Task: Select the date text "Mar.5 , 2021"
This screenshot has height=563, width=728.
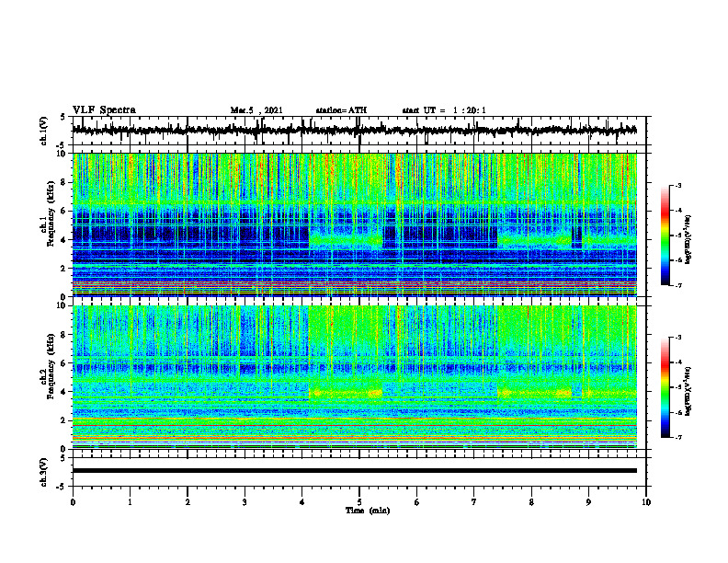Action: pyautogui.click(x=256, y=110)
